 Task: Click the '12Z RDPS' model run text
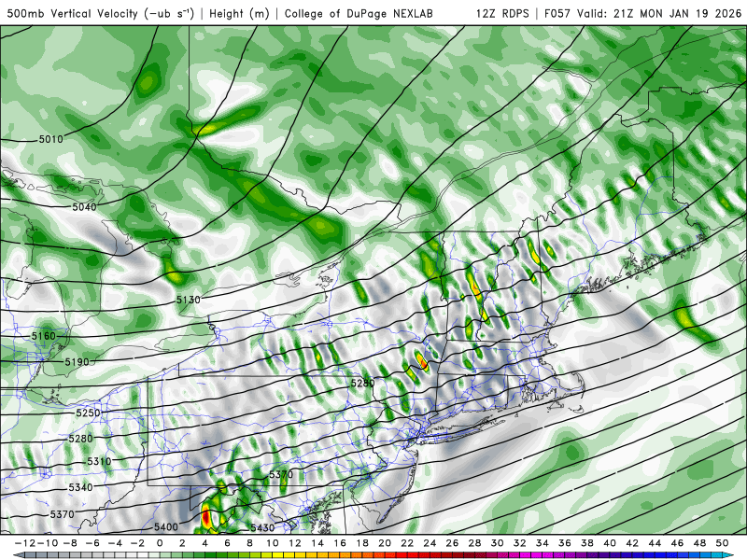pos(502,13)
